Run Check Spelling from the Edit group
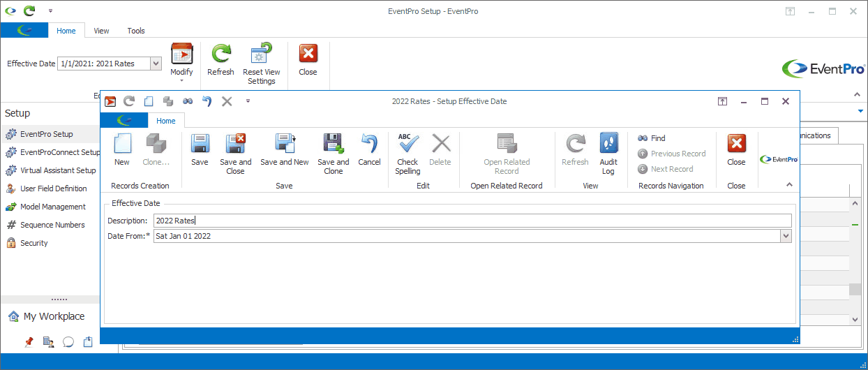The height and width of the screenshot is (370, 868). [x=407, y=154]
